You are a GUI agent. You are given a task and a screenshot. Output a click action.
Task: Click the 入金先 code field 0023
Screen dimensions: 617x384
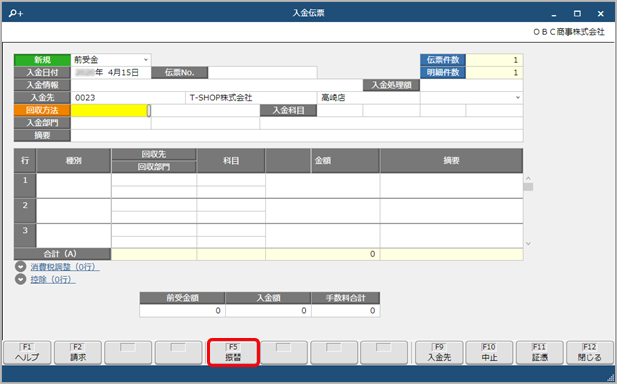point(128,98)
